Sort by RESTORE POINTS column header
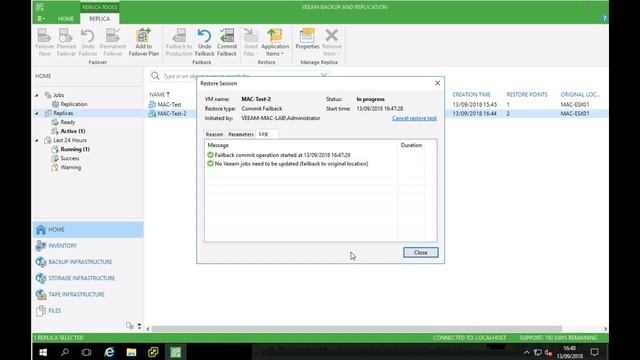This screenshot has height=360, width=640. (x=527, y=94)
